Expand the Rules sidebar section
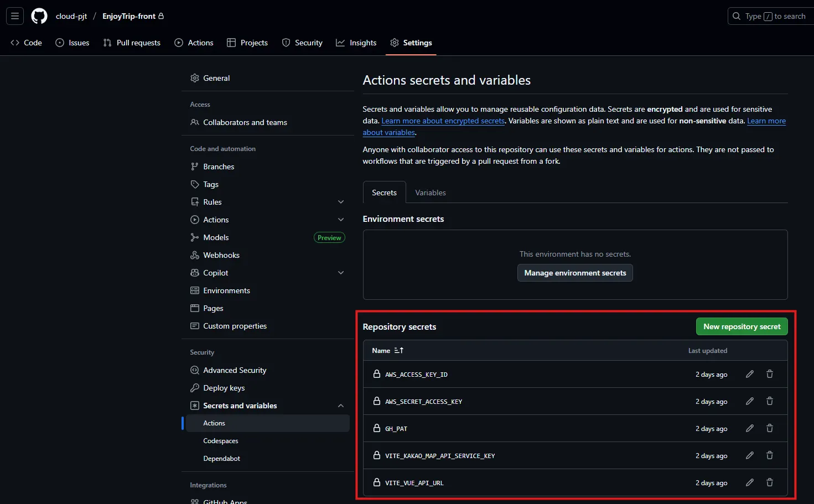The image size is (814, 504). point(341,202)
